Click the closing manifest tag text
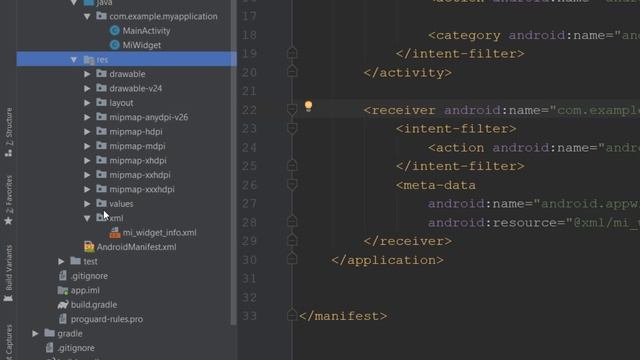Screen dimensions: 640x360 pos(343,316)
